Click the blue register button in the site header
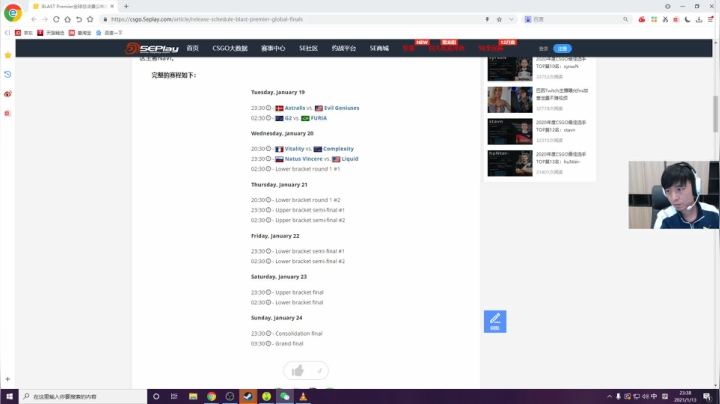720x404 pixels. pyautogui.click(x=562, y=48)
